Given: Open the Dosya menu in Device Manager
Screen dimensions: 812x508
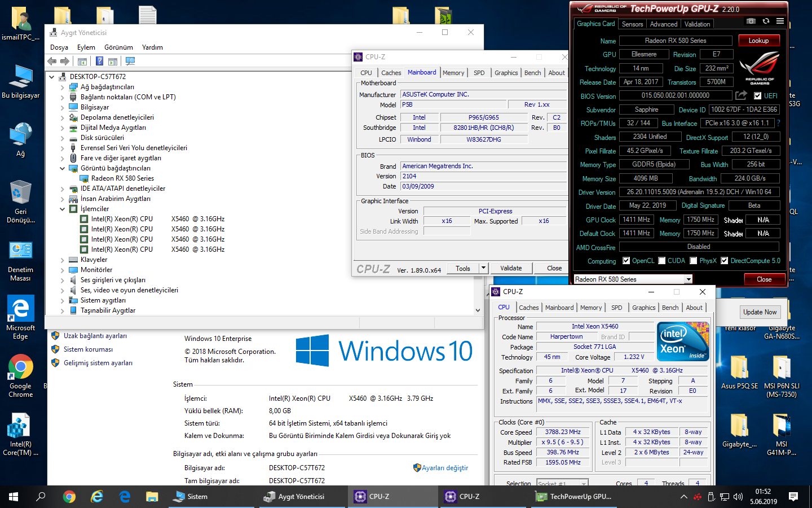Looking at the screenshot, I should [x=59, y=47].
